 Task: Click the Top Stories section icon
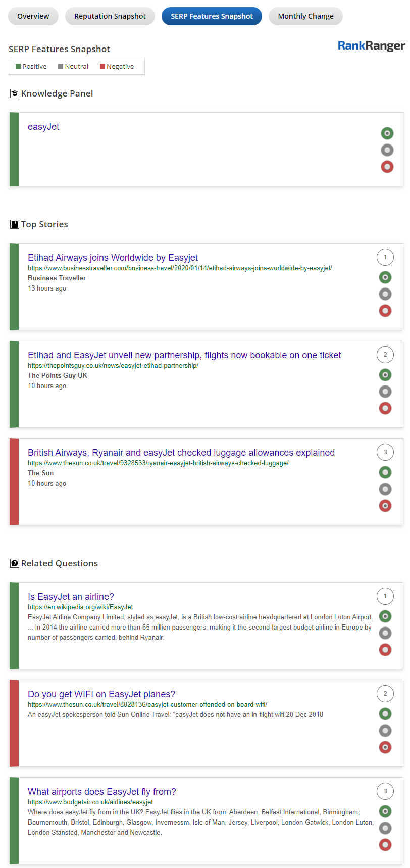pos(15,224)
